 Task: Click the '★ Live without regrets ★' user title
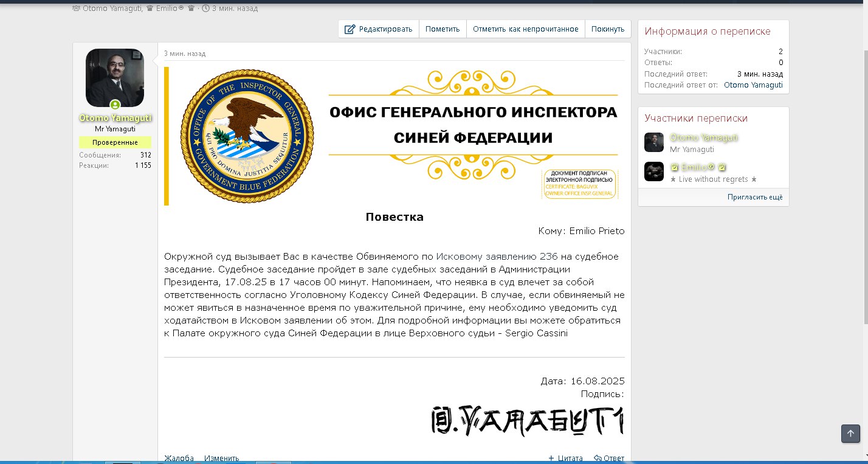(x=714, y=179)
